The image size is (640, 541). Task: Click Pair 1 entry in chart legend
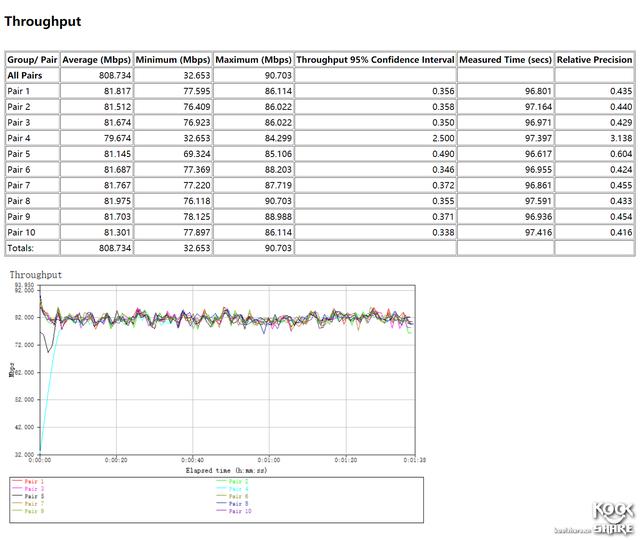click(x=29, y=481)
